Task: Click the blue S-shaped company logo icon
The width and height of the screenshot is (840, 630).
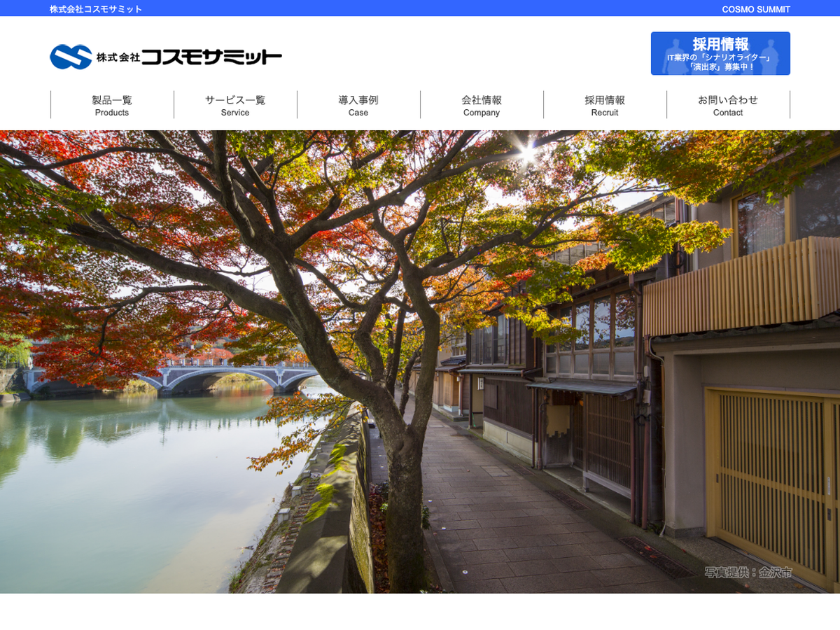Action: [x=71, y=57]
